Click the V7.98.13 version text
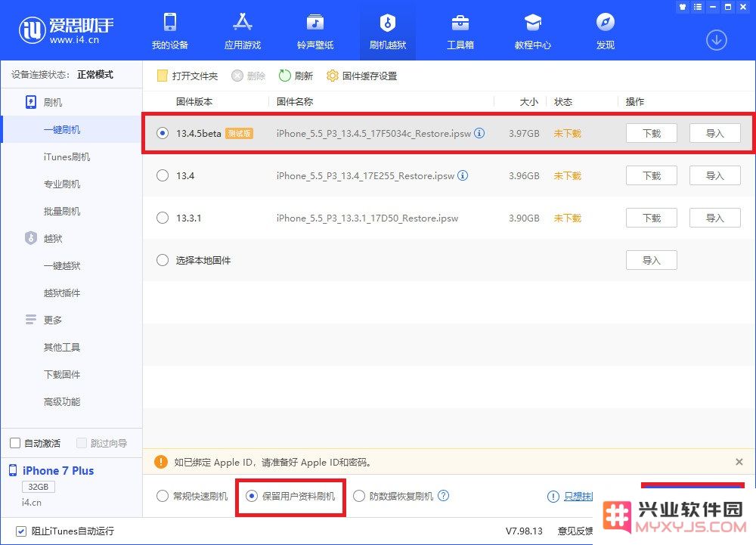The height and width of the screenshot is (545, 756). tap(524, 531)
